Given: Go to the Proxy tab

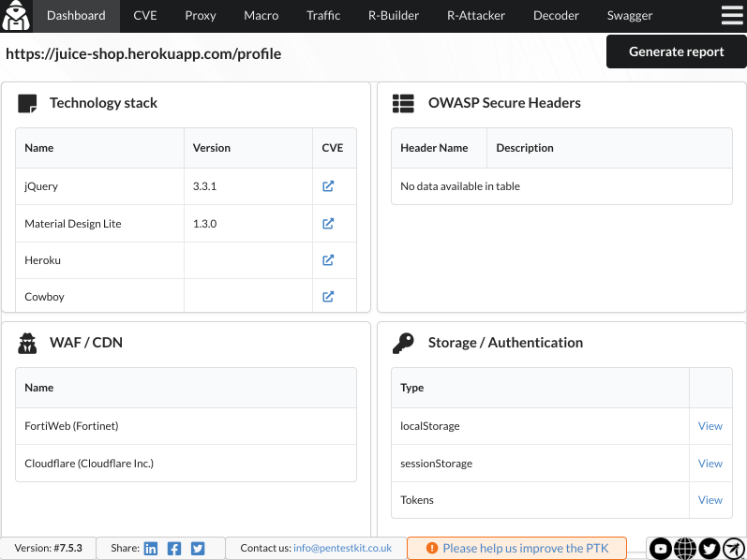Looking at the screenshot, I should pos(201,16).
